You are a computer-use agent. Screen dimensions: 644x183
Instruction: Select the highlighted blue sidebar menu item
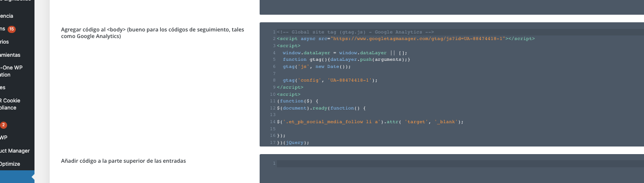[x=17, y=176]
